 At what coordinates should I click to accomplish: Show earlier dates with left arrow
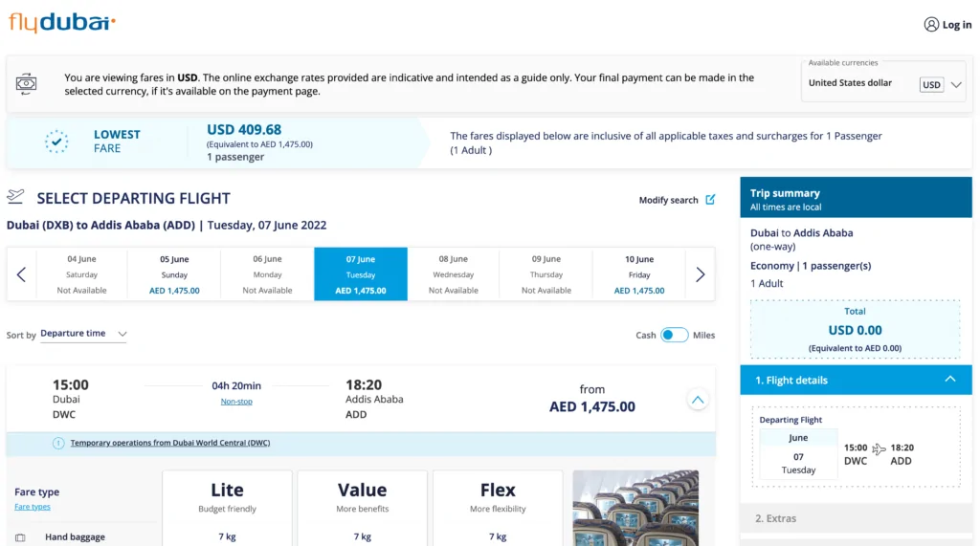point(21,274)
